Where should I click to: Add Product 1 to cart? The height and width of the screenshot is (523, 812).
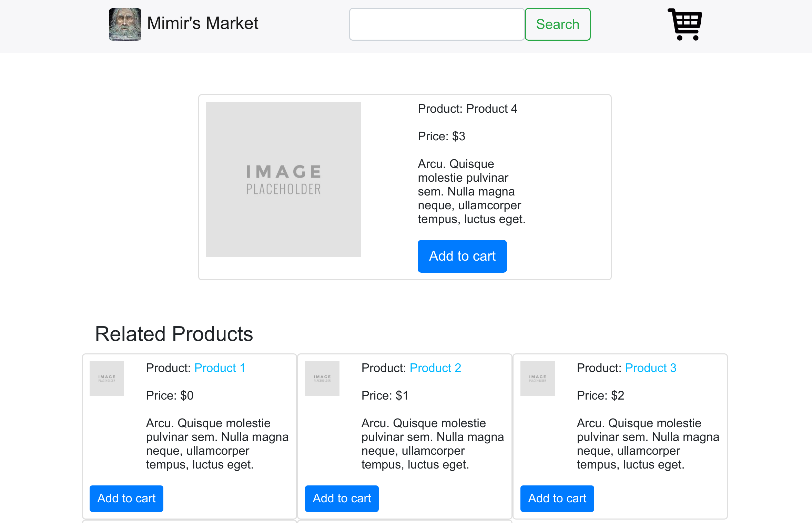click(126, 498)
